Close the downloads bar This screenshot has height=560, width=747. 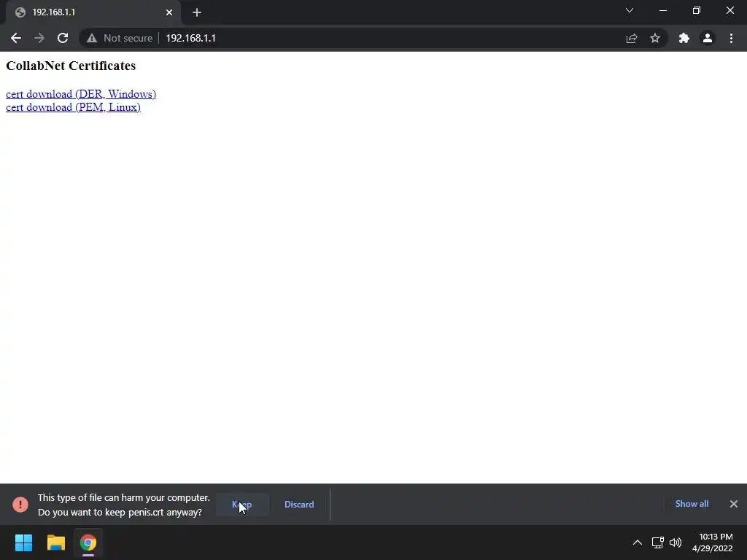point(734,504)
